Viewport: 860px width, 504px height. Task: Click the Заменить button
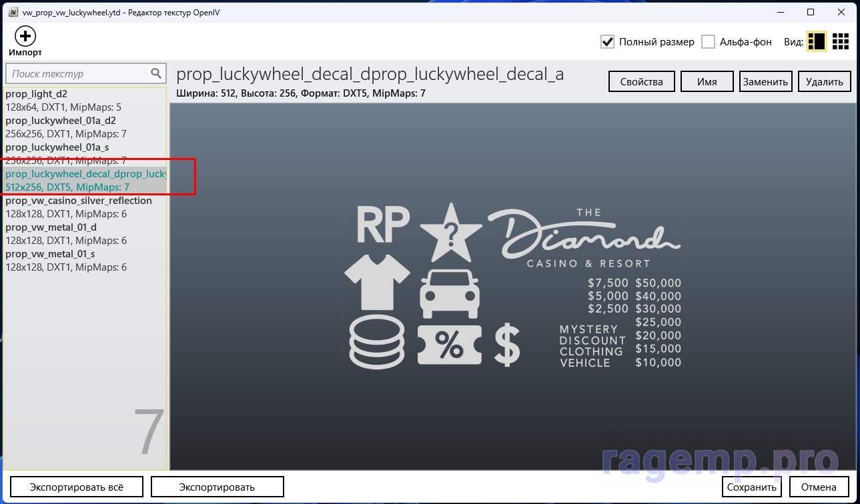point(765,81)
